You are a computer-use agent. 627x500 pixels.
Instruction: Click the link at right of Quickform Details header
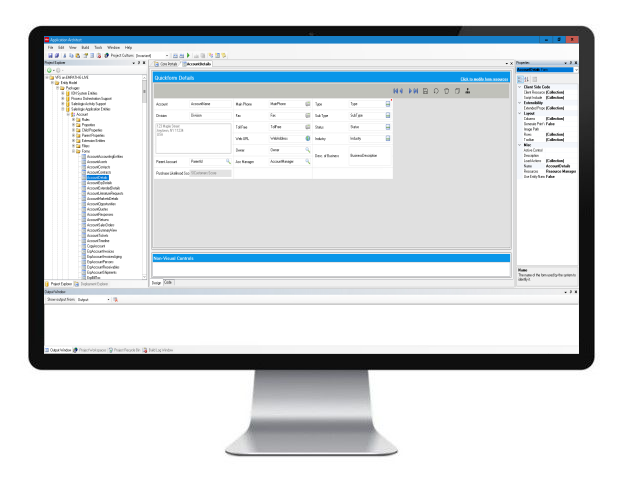coord(484,79)
